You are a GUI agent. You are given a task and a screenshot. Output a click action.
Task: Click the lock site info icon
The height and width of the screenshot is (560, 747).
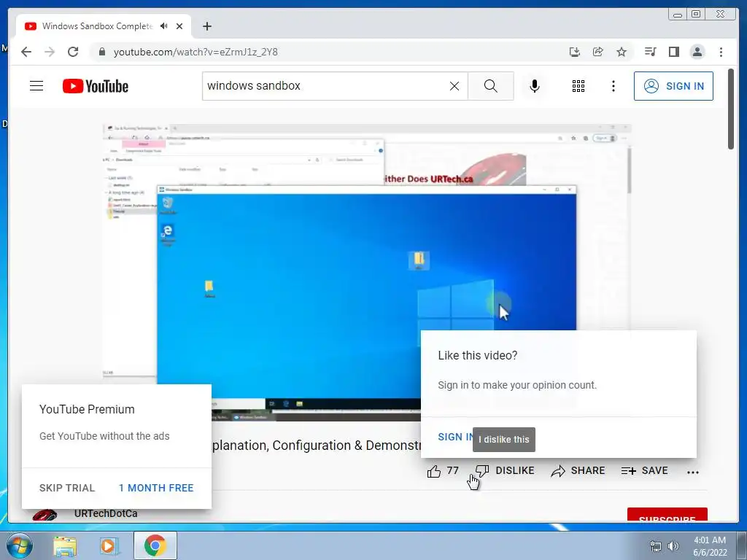(x=101, y=52)
